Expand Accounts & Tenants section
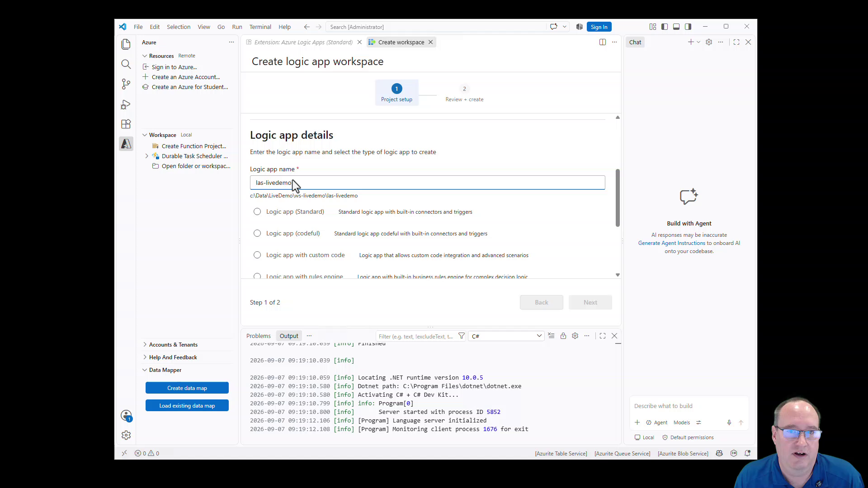The image size is (868, 488). (145, 344)
